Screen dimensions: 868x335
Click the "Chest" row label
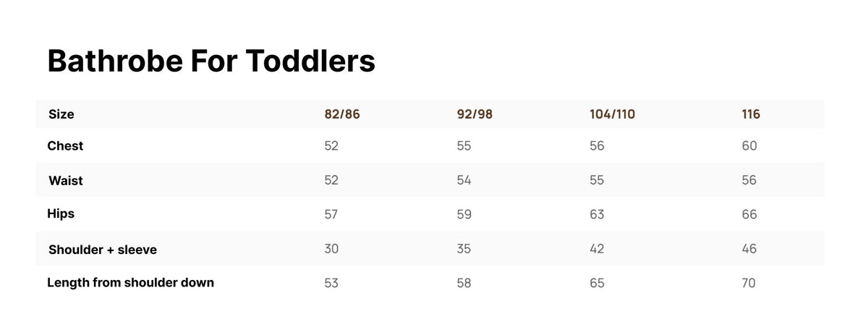tap(65, 146)
